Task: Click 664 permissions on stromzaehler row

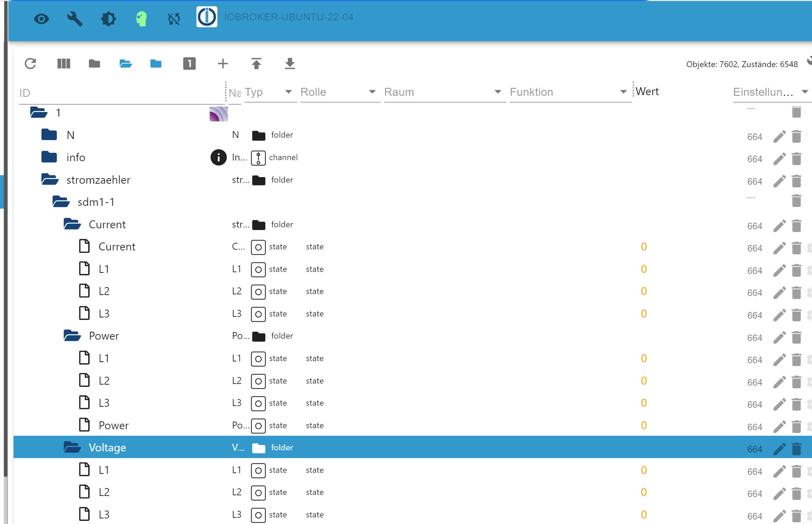Action: point(755,182)
